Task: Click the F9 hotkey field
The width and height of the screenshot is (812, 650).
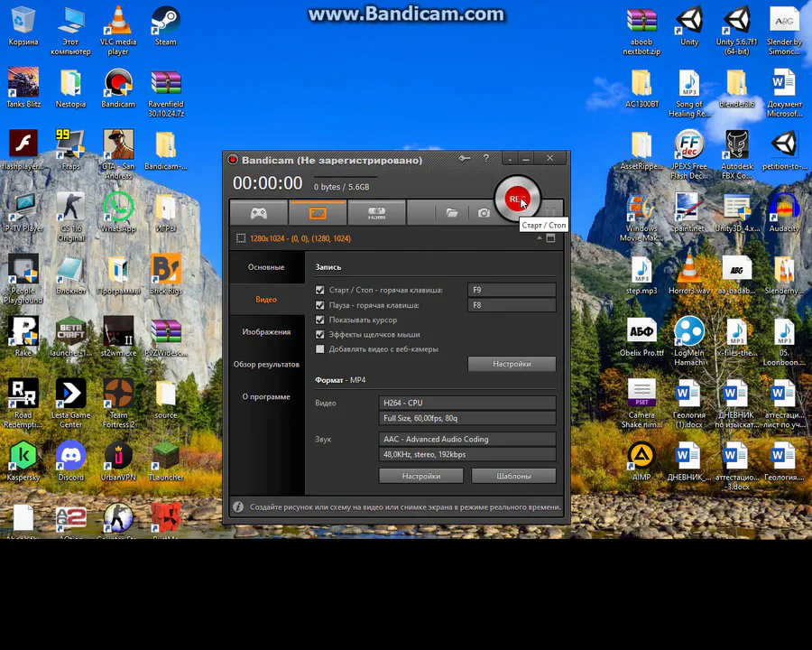Action: point(512,290)
